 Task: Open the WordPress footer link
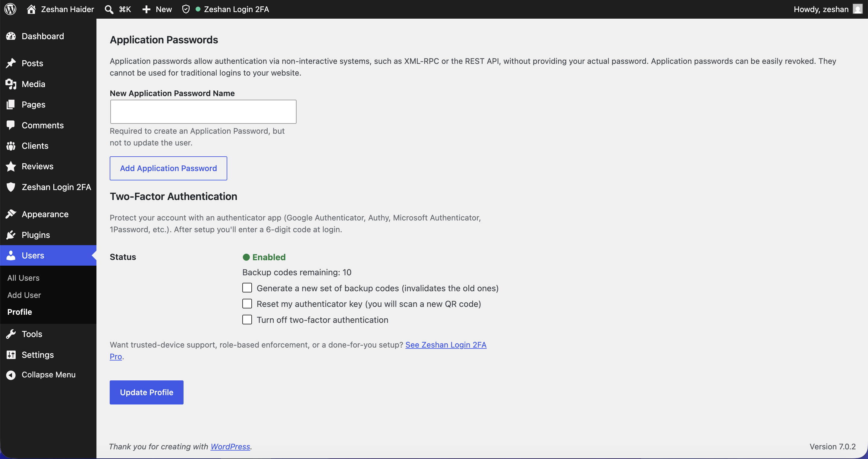230,447
